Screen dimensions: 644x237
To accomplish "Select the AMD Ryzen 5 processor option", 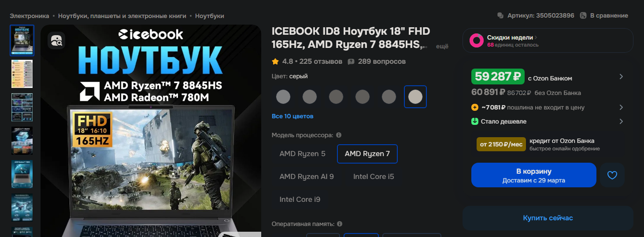I will point(303,154).
